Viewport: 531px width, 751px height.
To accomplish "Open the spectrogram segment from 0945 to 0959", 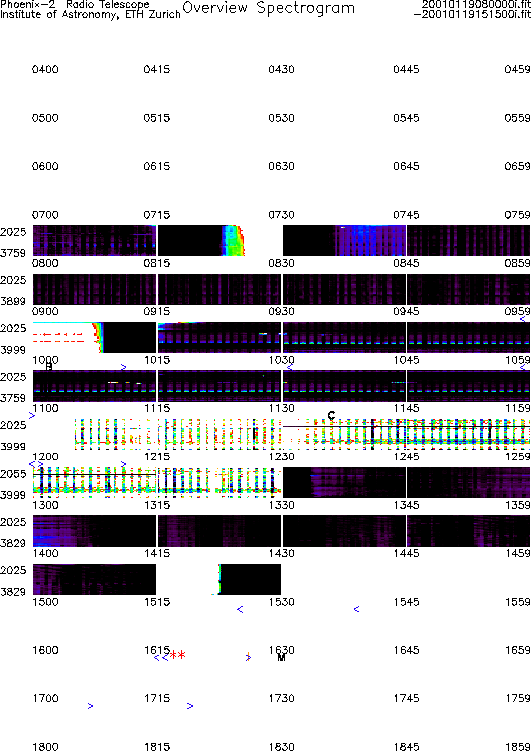I will tap(468, 338).
